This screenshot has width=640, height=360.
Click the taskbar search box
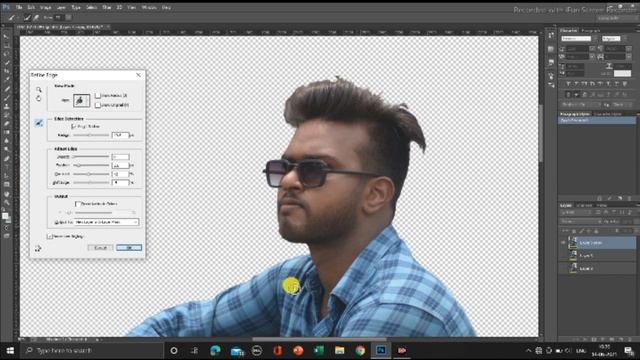tap(92, 351)
